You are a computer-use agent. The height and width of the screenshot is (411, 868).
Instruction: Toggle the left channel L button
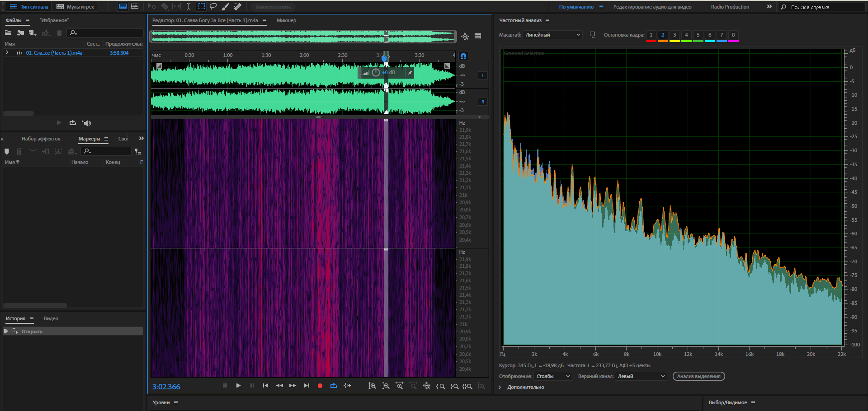483,76
